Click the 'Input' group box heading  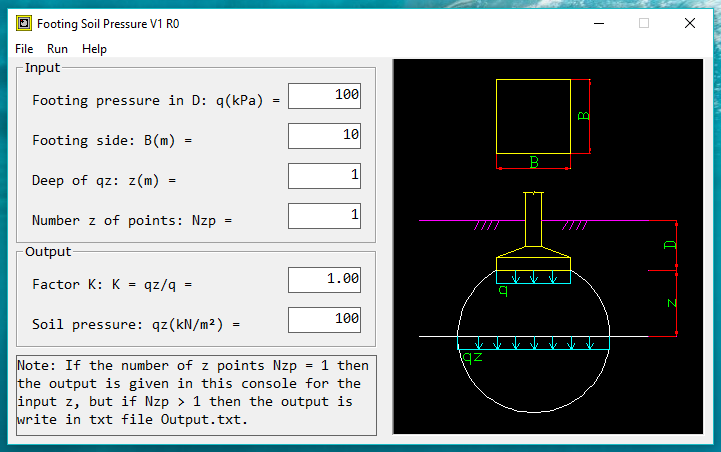(42, 68)
